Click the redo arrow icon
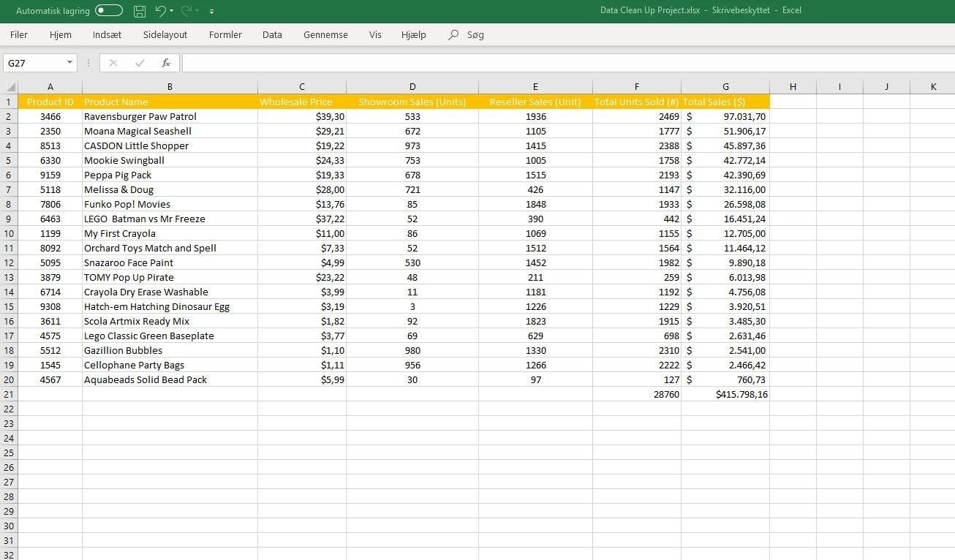 pos(186,11)
